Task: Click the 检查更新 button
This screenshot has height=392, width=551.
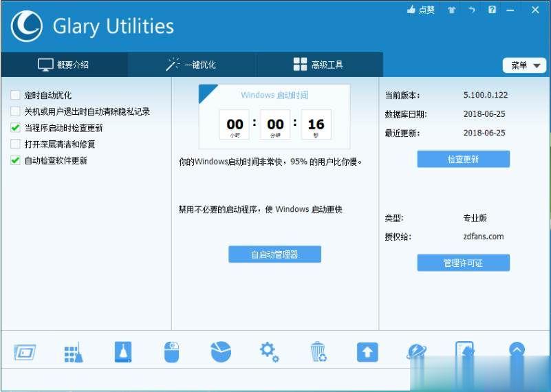Action: (x=463, y=159)
